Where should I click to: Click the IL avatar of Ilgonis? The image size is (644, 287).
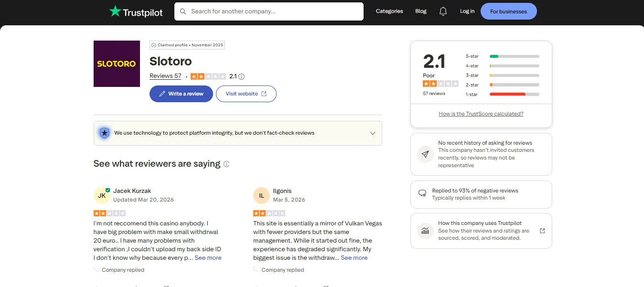pyautogui.click(x=261, y=195)
